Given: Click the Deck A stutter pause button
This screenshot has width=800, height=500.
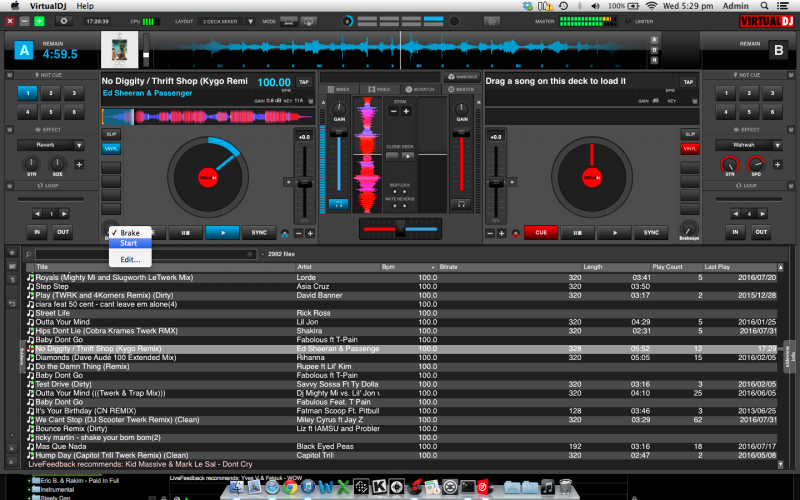Looking at the screenshot, I should (x=186, y=233).
